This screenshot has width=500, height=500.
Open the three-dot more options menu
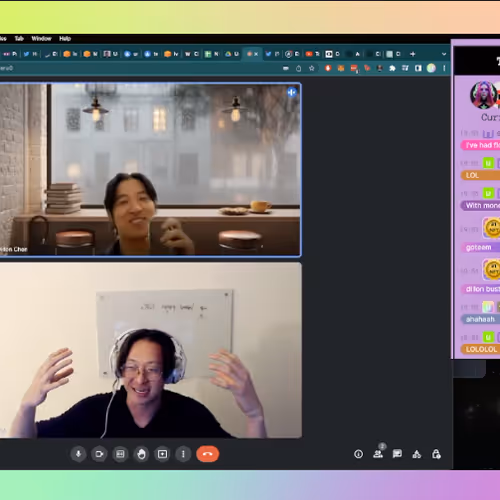pyautogui.click(x=183, y=454)
